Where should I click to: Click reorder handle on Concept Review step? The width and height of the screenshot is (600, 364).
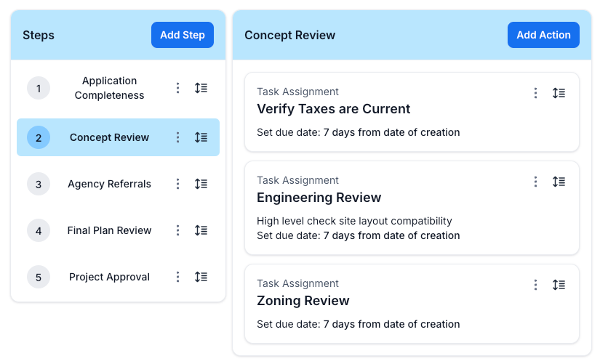[201, 137]
